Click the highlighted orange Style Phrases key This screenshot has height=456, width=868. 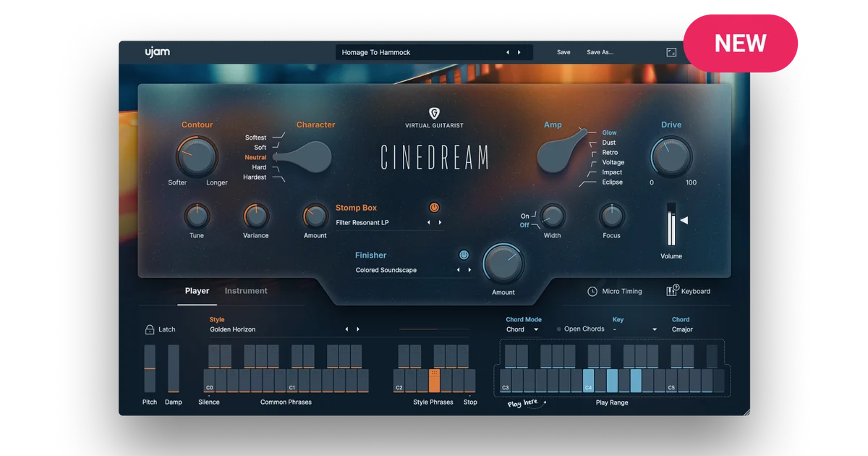coord(434,381)
